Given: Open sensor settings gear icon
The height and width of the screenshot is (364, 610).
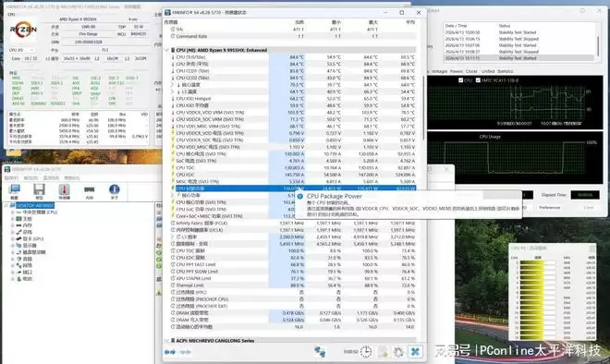Looking at the screenshot, I should click(398, 352).
